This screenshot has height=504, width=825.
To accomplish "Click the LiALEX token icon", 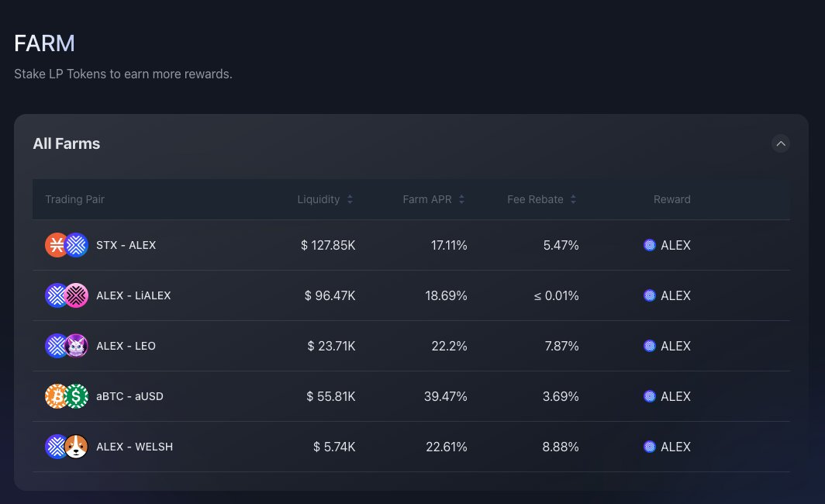I will pyautogui.click(x=76, y=295).
